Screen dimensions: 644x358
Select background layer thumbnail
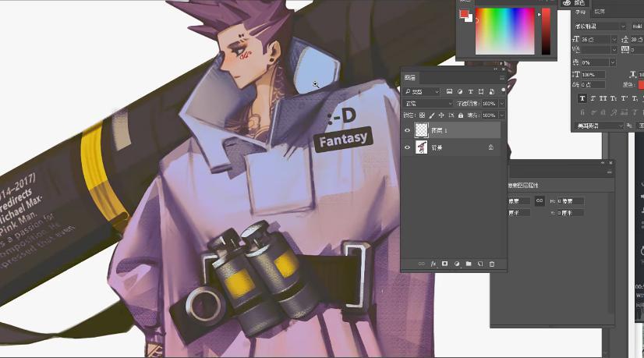(421, 147)
